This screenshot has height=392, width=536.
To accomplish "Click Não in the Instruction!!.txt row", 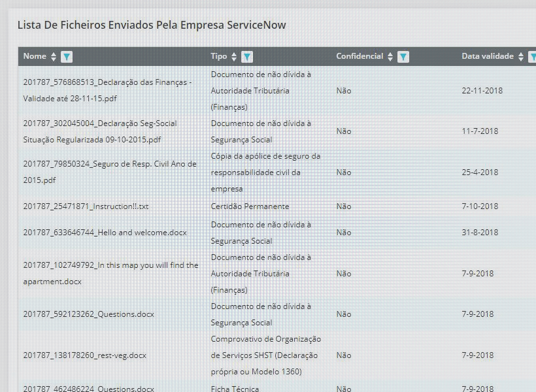I will point(344,206).
